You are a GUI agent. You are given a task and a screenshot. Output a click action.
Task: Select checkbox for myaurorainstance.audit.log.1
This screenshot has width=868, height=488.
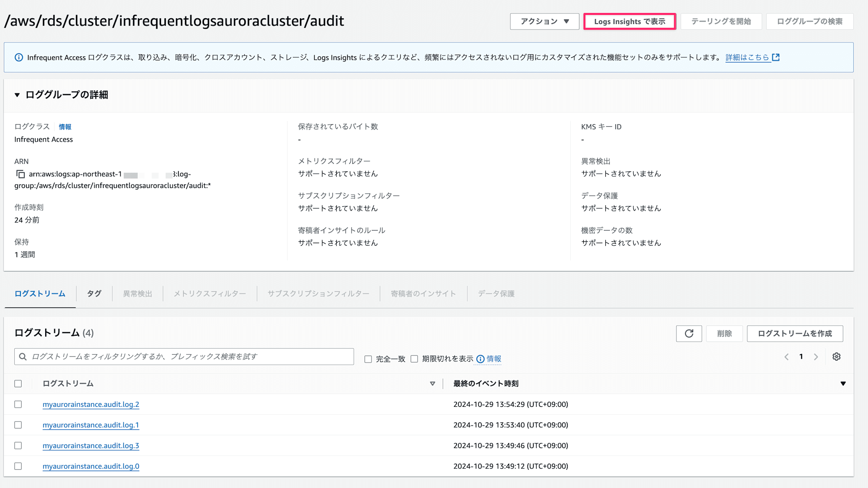coord(18,425)
